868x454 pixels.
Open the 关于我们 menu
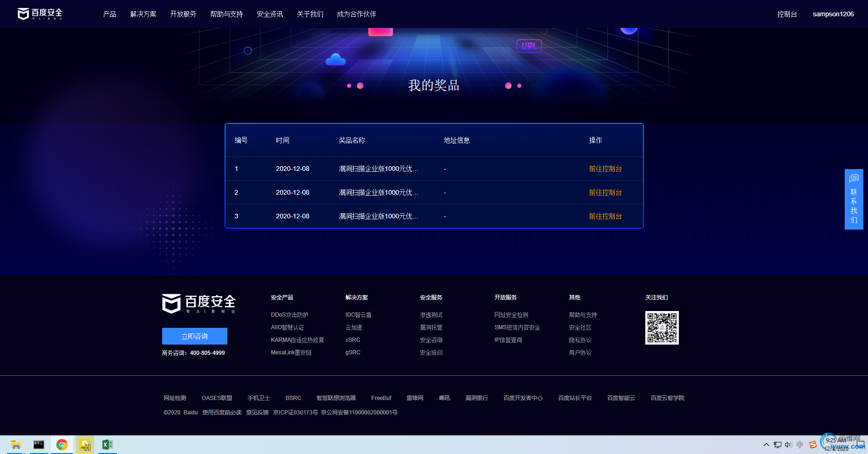pyautogui.click(x=310, y=14)
